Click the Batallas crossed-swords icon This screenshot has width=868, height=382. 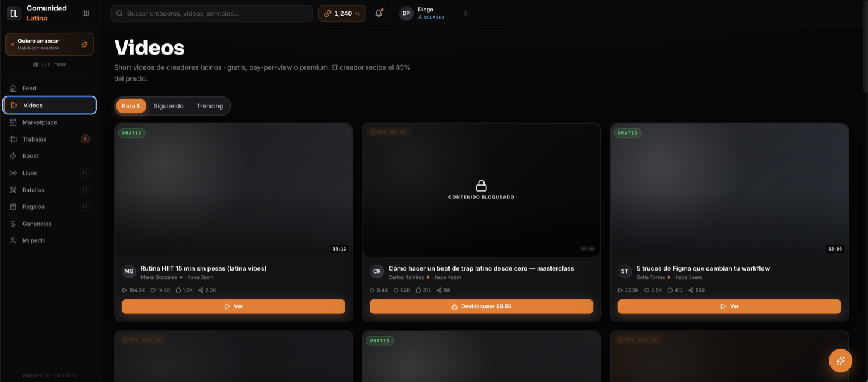[x=13, y=190]
